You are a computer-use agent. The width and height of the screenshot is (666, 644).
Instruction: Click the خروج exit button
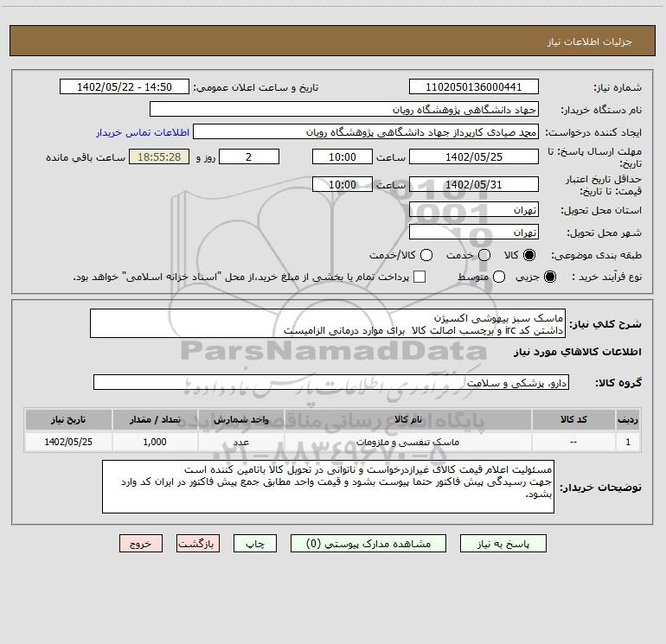[x=141, y=544]
